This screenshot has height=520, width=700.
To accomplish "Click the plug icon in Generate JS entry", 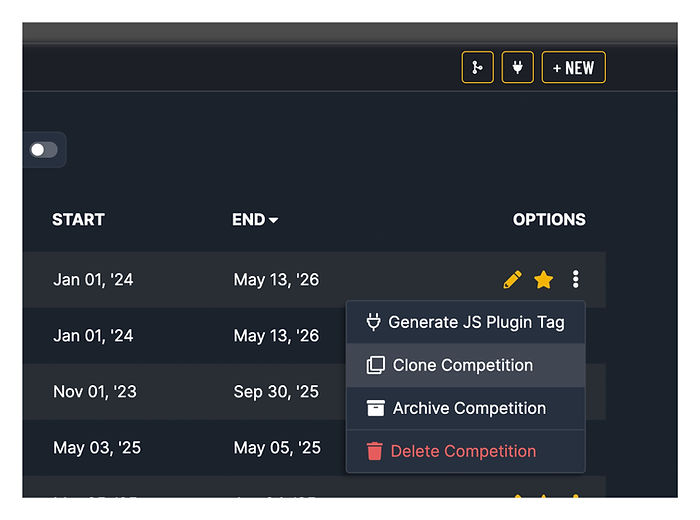I will tap(374, 322).
